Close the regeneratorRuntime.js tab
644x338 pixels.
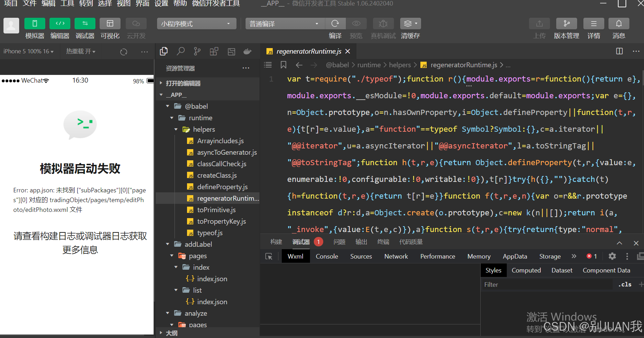pyautogui.click(x=347, y=52)
